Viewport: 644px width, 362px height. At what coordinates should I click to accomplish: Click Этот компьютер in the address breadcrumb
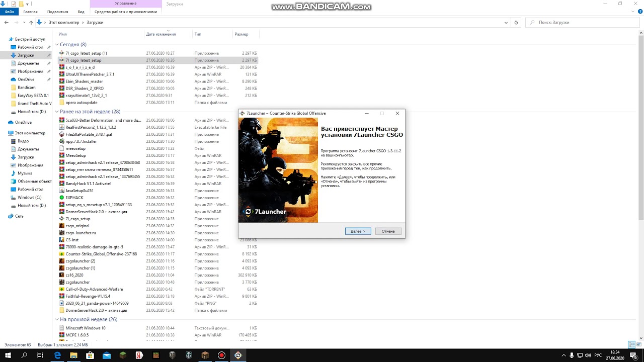click(x=64, y=23)
